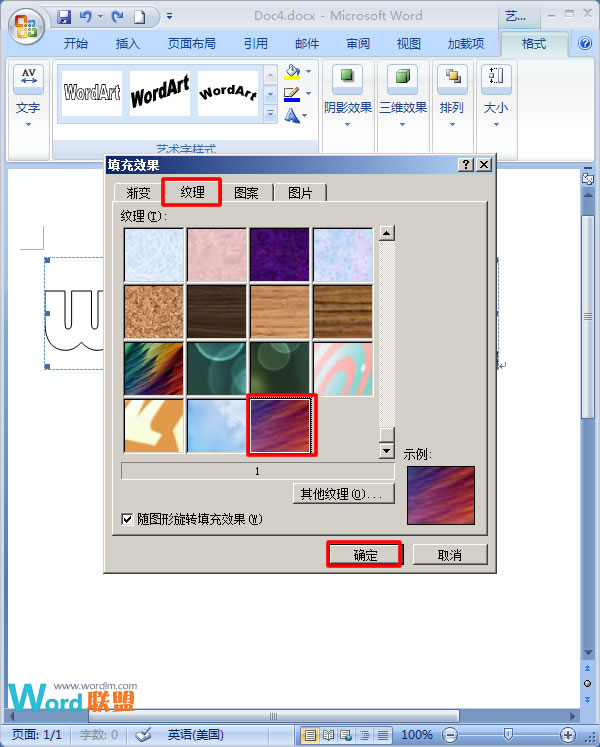This screenshot has width=600, height=747.
Task: Choose the dark walnut wood texture
Action: (217, 312)
